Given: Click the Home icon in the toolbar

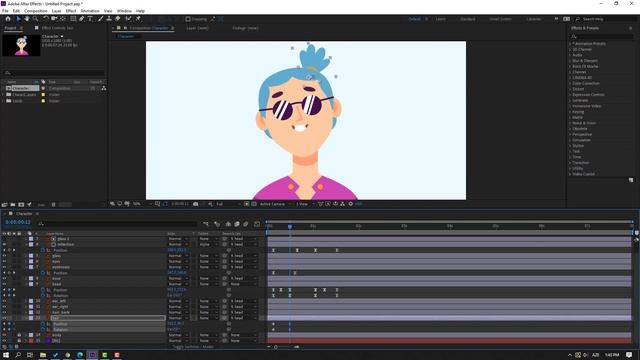Looking at the screenshot, I should coord(8,19).
